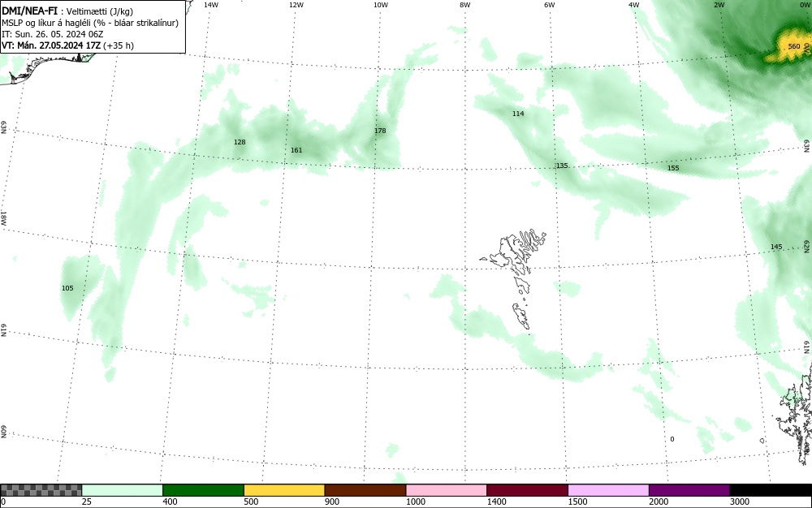
Task: Click the black above-3000 legend swatch
Action: point(771,490)
